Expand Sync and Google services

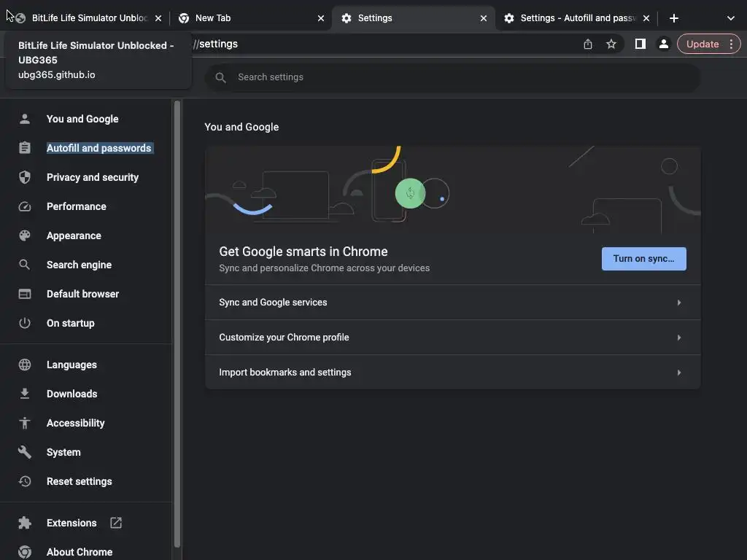click(452, 303)
